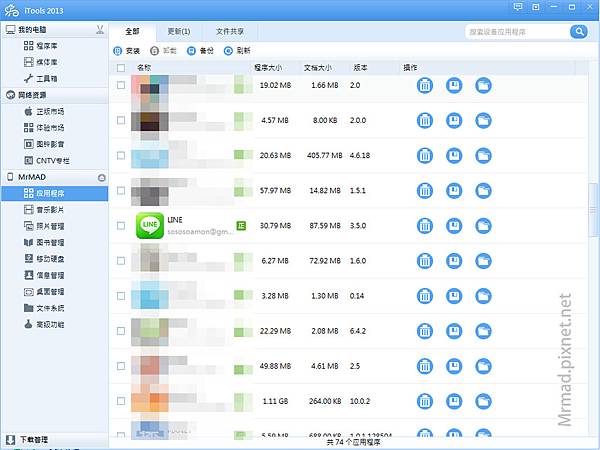Select 应用程序 in the sidebar
This screenshot has width=600, height=450.
point(54,194)
